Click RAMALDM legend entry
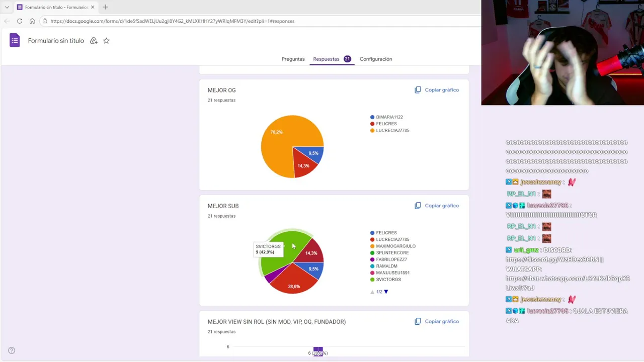The height and width of the screenshot is (362, 644). coord(384,266)
